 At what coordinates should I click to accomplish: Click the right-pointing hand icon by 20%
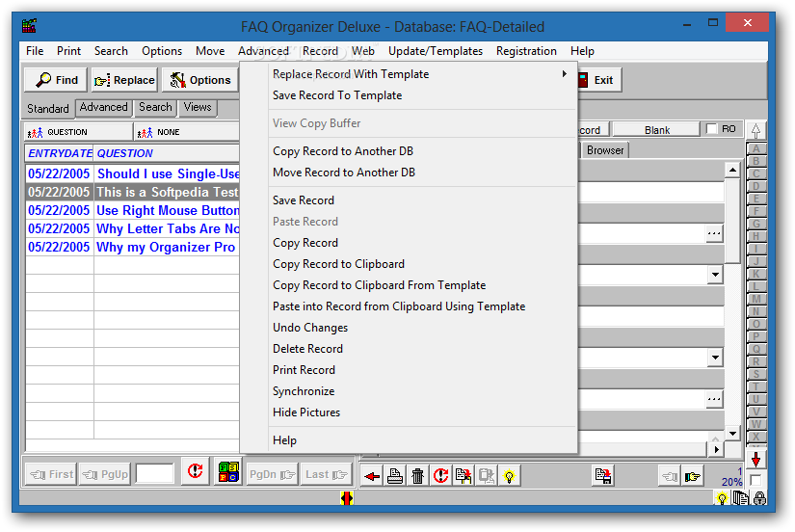692,476
